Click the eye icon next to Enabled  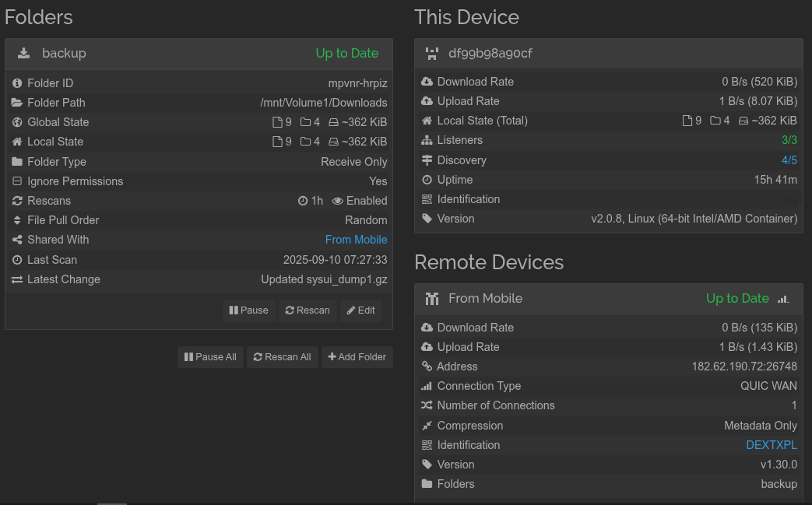pyautogui.click(x=337, y=201)
